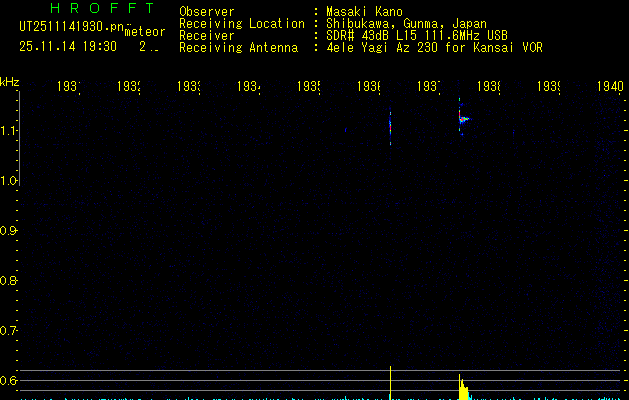The height and width of the screenshot is (400, 629).
Task: Click the timestamp 25.11.14 19:30
Action: [x=68, y=47]
